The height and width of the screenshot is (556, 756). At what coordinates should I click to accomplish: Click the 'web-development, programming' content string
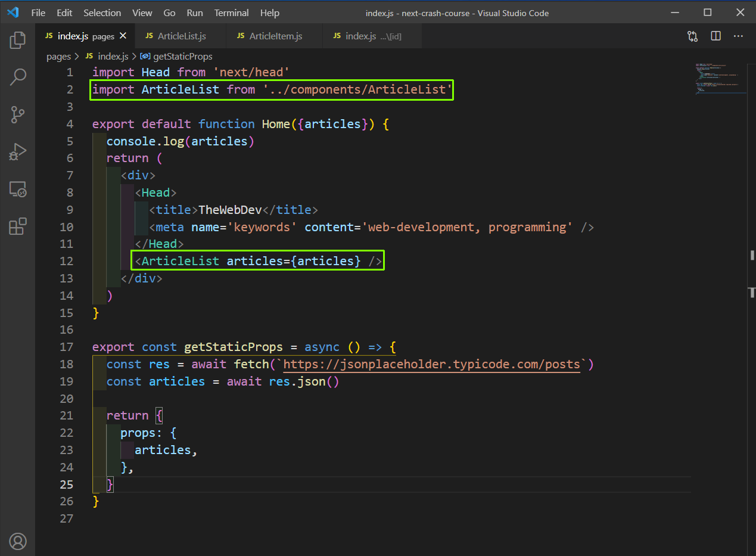click(x=468, y=227)
